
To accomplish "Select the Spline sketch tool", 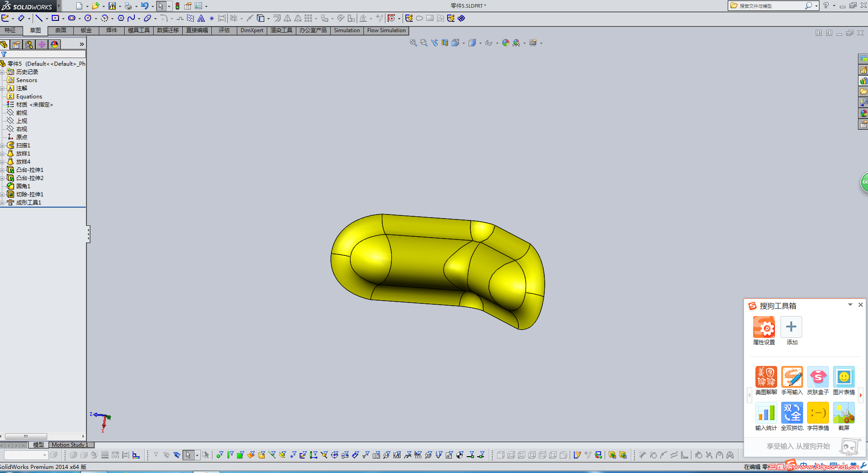I will click(131, 18).
